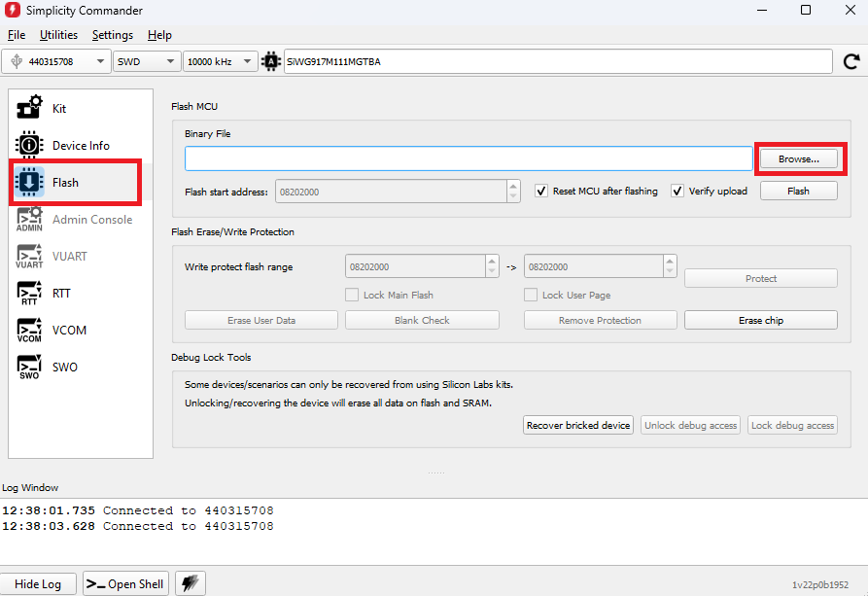Enable Lock Main Flash
Image resolution: width=868 pixels, height=596 pixels.
pos(352,294)
